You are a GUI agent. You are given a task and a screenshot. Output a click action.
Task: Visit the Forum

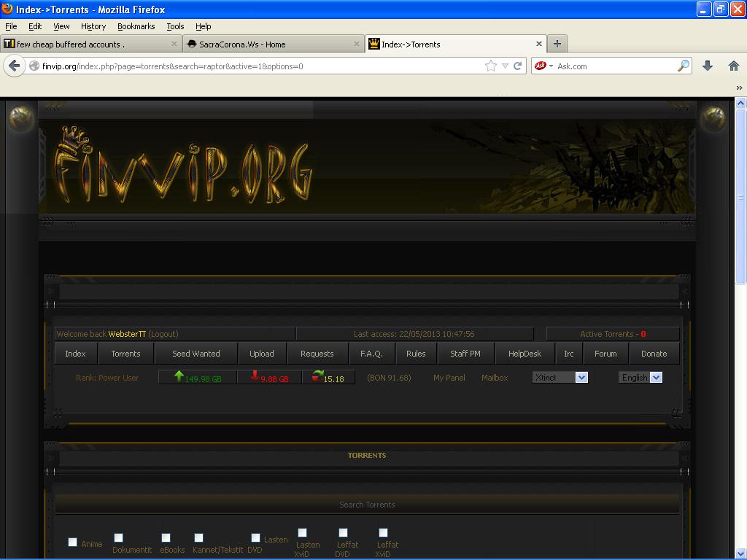pyautogui.click(x=605, y=354)
